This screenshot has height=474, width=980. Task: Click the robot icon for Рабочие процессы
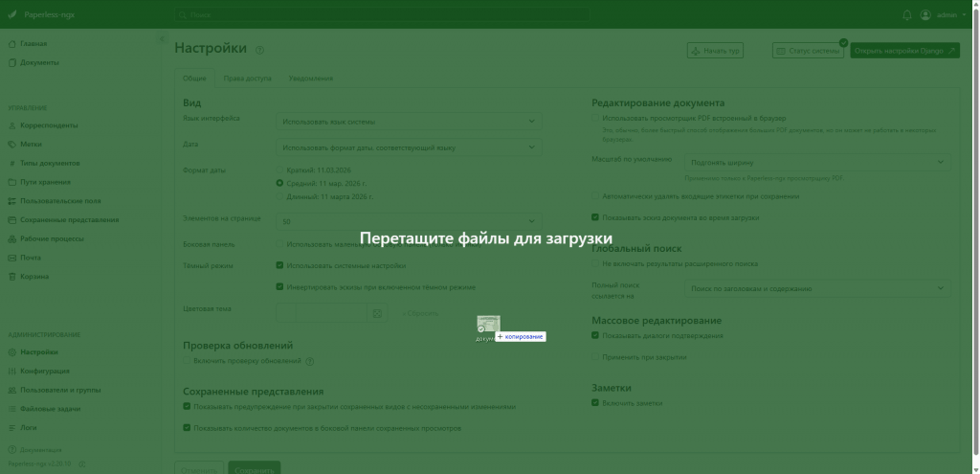pyautogui.click(x=11, y=238)
